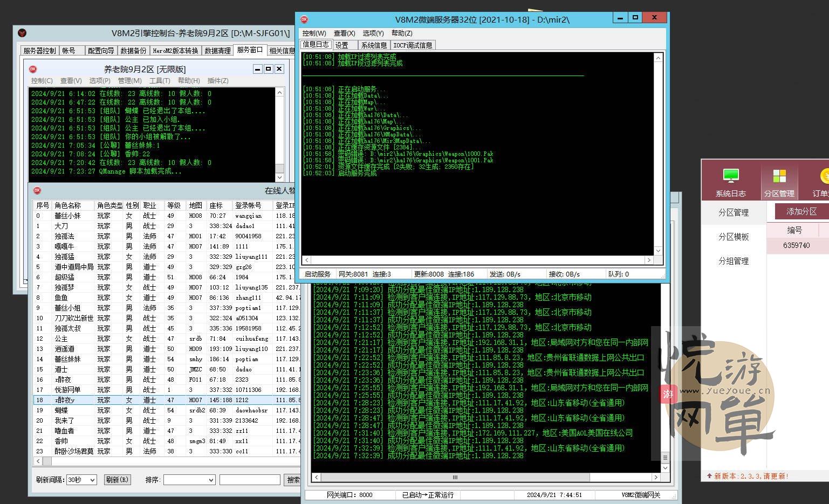Click scroll-down arrow in 养老院9月2区 log
Viewport: 829px width, 504px height.
[279, 177]
